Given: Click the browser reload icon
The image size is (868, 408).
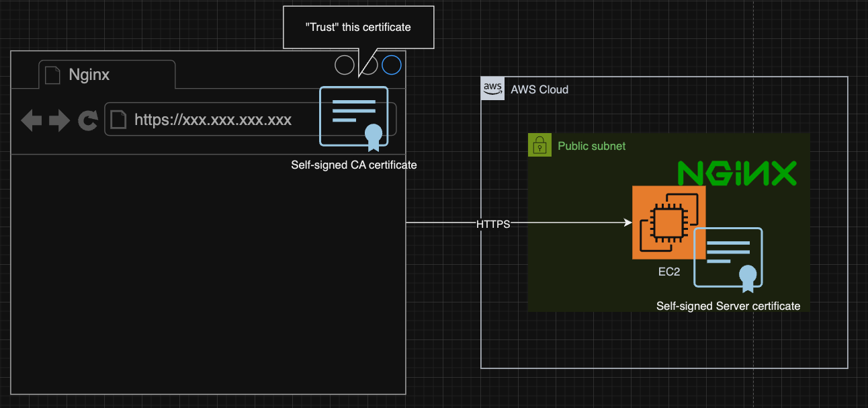Looking at the screenshot, I should click(x=88, y=121).
